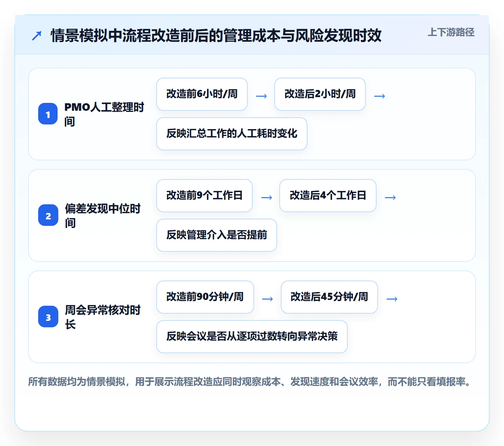This screenshot has height=446, width=504.
Task: Click the 改造后2小时/周 chip
Action: point(320,94)
